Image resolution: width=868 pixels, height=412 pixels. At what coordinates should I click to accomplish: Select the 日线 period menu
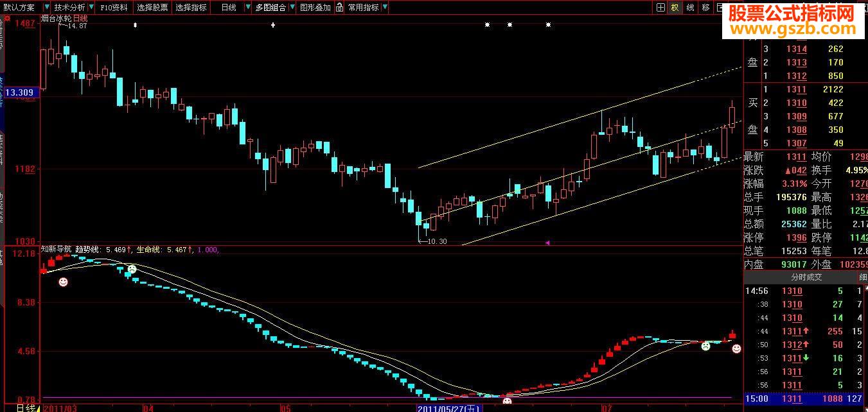[x=228, y=8]
